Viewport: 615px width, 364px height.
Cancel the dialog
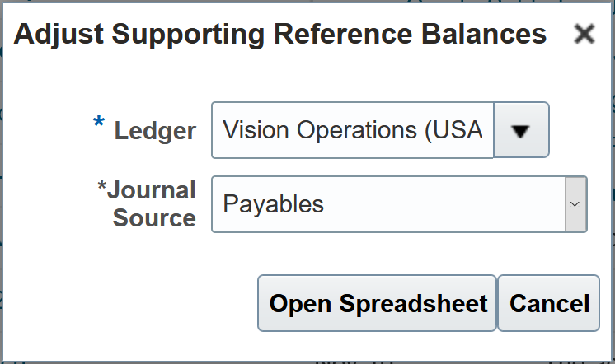tap(549, 303)
